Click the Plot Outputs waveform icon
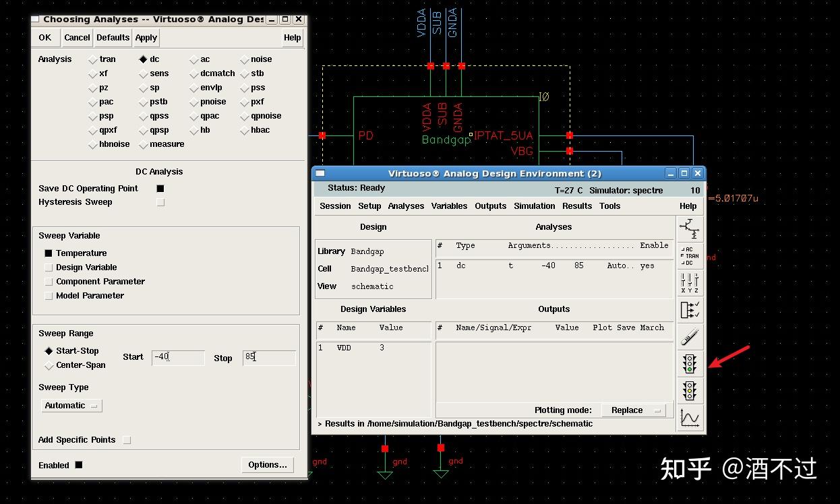The width and height of the screenshot is (840, 504). click(690, 418)
